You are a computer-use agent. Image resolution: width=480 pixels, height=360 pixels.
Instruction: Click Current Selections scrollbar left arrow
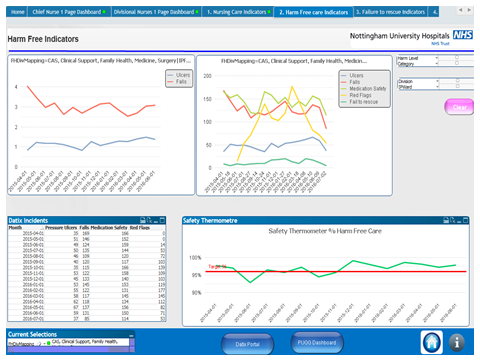(x=10, y=349)
